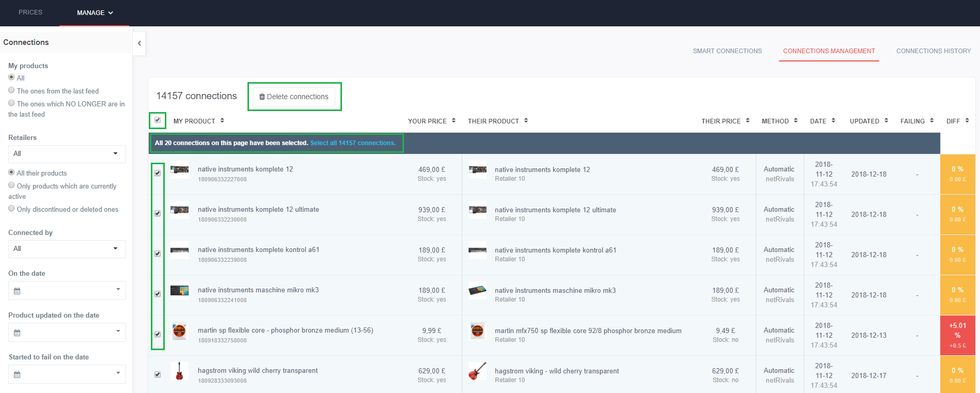This screenshot has width=980, height=393.
Task: Open retailer thumbnail for komplete 12 ultimate
Action: pyautogui.click(x=477, y=210)
